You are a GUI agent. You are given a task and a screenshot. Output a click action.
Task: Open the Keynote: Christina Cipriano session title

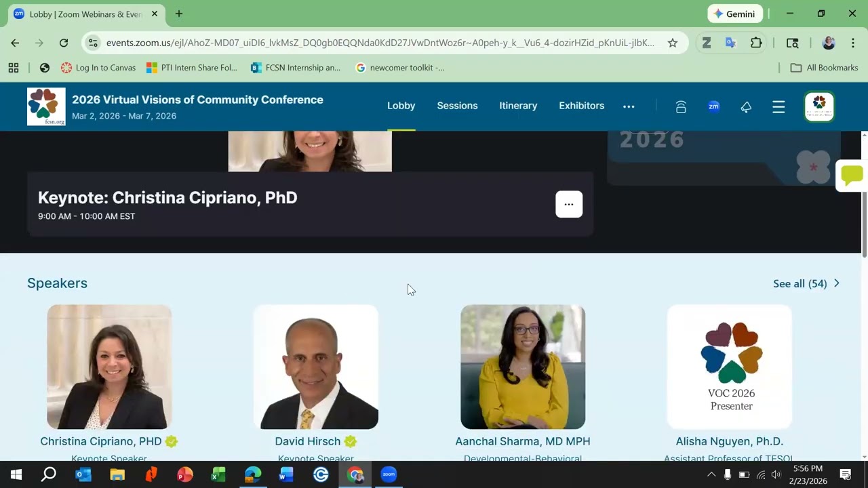tap(167, 198)
